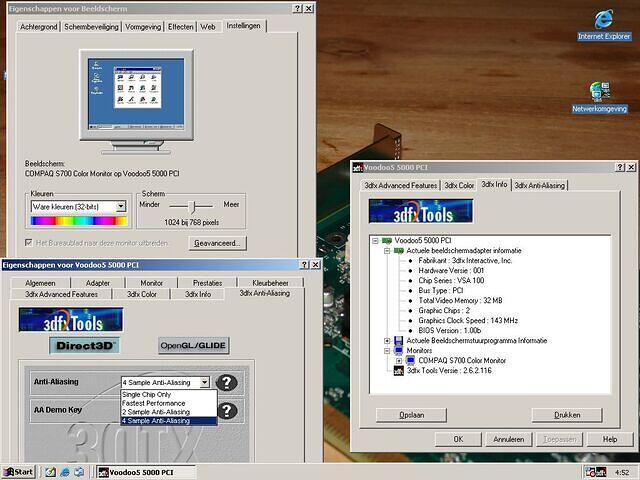Click the 3dfx Tools banner in Voodoo5 info window

coord(421,211)
